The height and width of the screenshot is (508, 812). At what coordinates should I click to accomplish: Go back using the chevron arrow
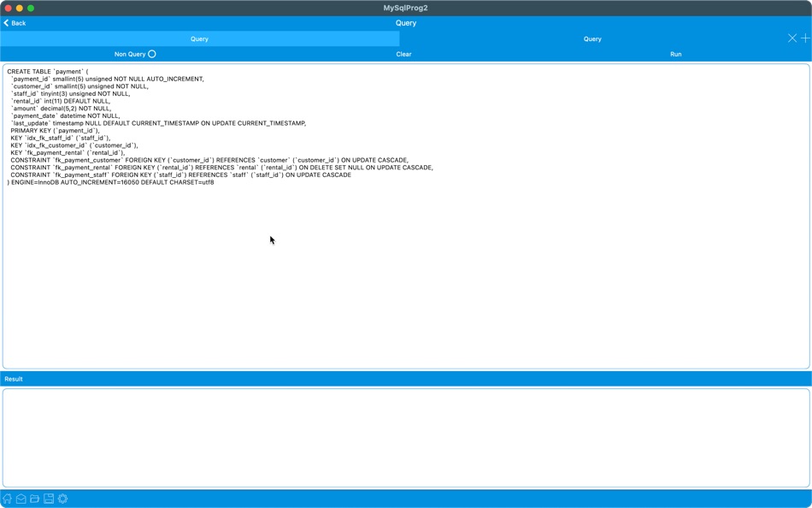point(6,23)
